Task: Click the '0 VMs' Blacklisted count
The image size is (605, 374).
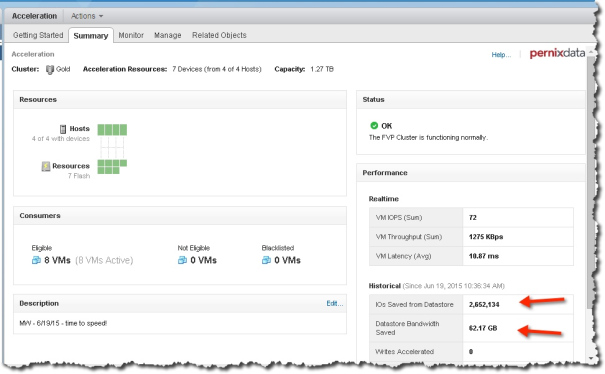Action: (287, 261)
